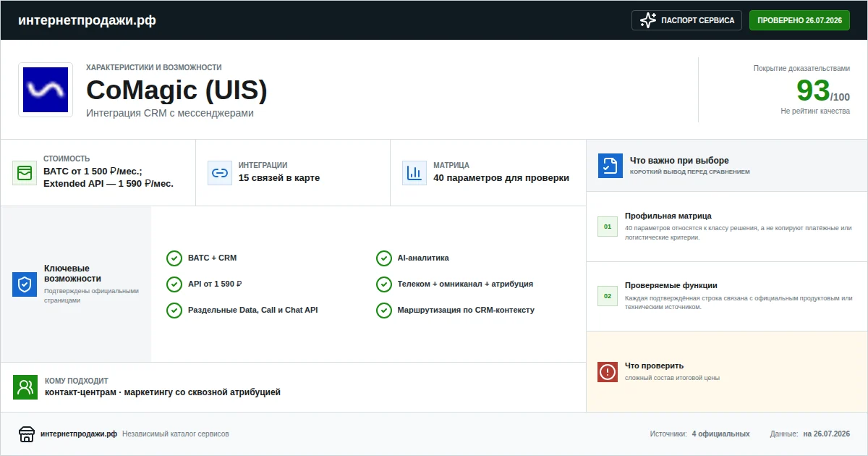This screenshot has height=456, width=868.
Task: Select the CoMagic (UIS) title
Action: click(176, 90)
